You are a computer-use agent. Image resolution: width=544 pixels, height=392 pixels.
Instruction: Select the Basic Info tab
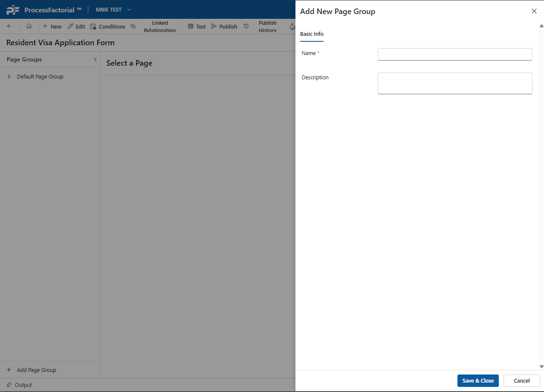(x=312, y=34)
